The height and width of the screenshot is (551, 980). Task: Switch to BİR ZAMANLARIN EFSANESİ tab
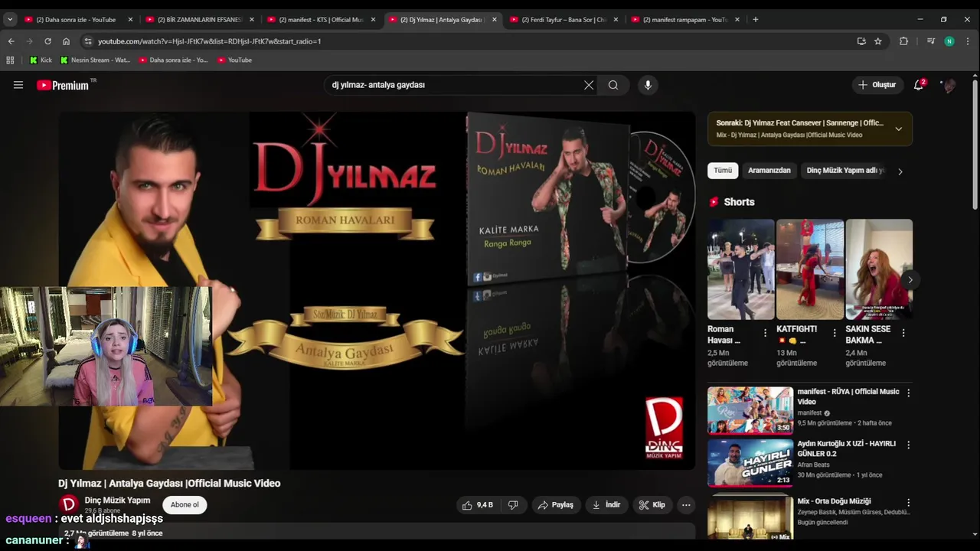(x=200, y=20)
